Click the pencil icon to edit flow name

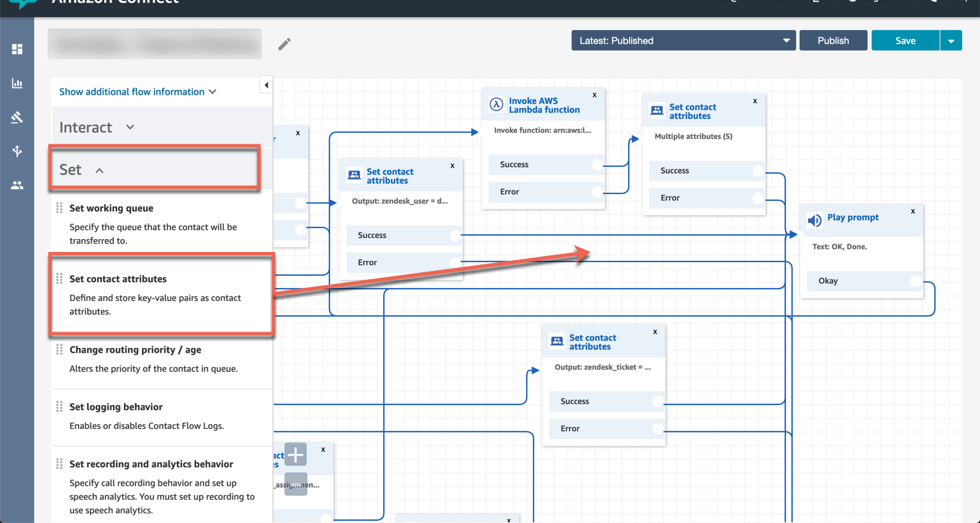[x=284, y=44]
